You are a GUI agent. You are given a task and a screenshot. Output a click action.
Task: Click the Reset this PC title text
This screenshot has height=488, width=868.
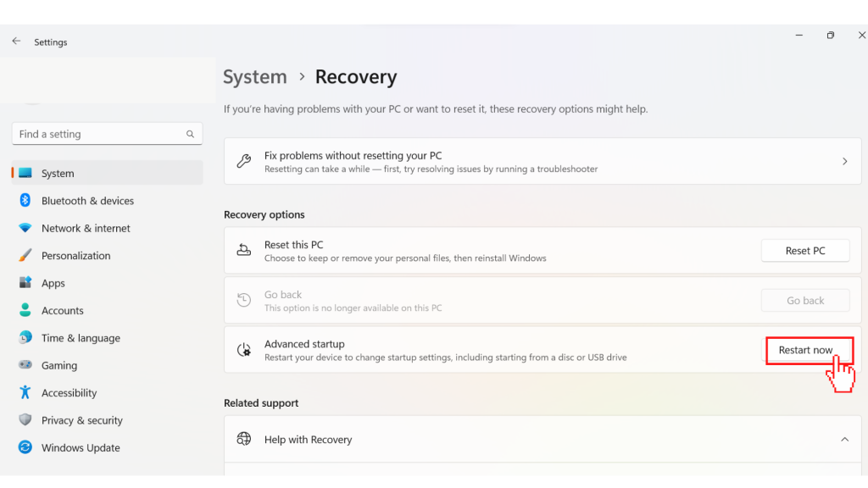point(293,245)
